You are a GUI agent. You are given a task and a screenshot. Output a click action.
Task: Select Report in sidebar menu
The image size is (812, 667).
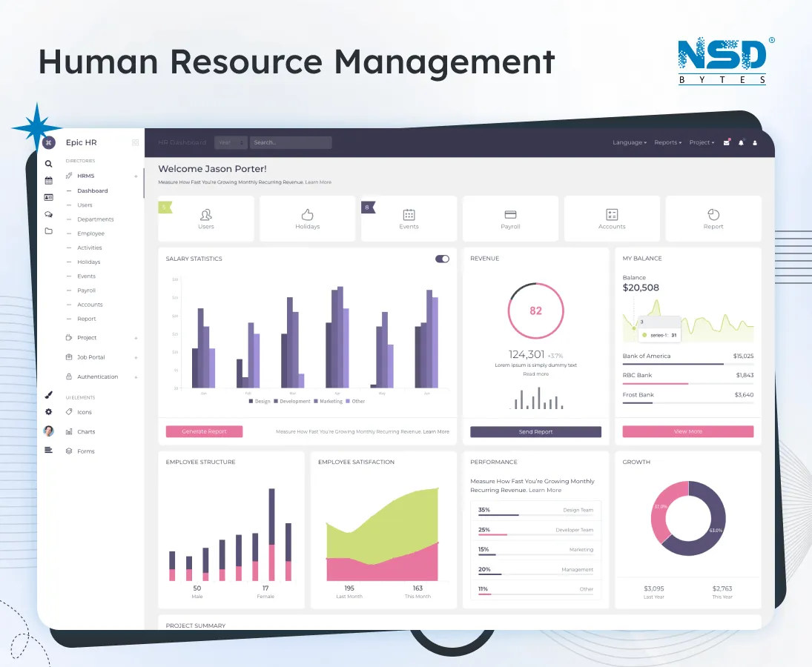coord(87,319)
